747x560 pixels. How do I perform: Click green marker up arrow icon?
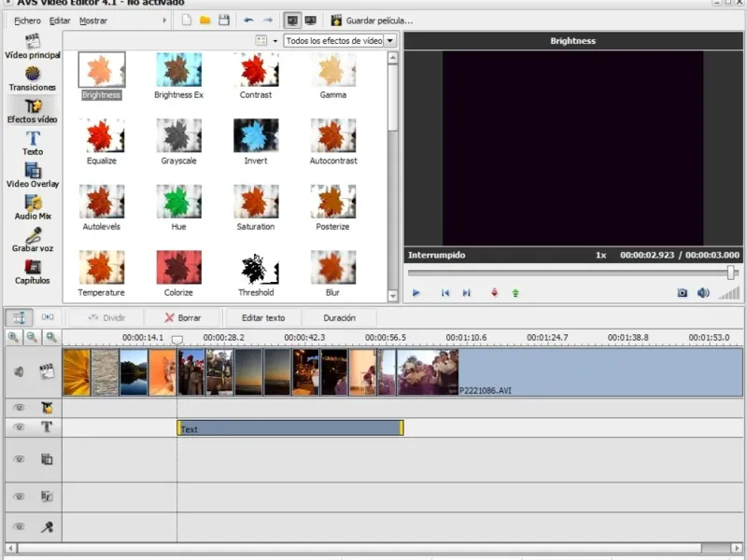[515, 293]
